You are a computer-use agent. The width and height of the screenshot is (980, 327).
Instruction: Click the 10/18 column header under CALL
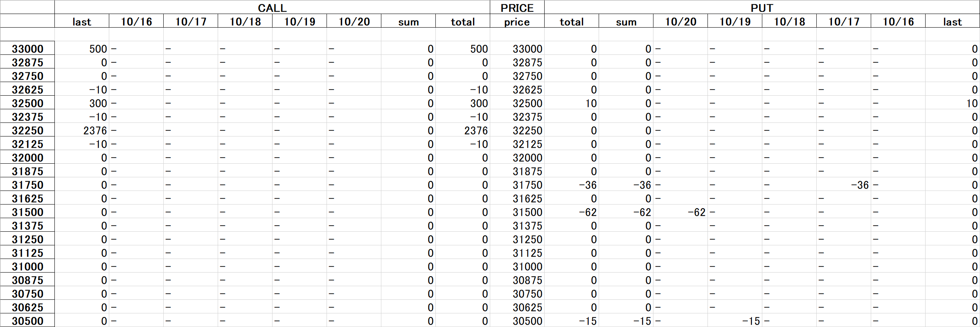click(245, 22)
